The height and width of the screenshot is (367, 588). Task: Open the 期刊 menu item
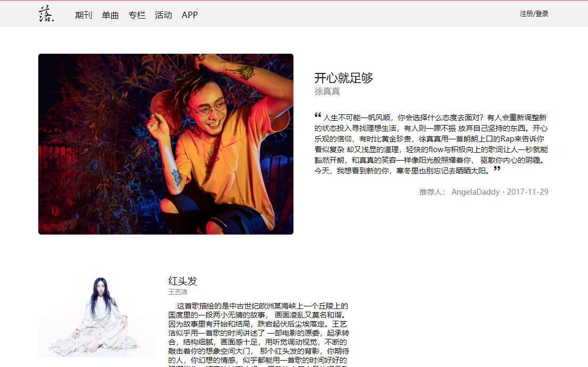point(83,15)
